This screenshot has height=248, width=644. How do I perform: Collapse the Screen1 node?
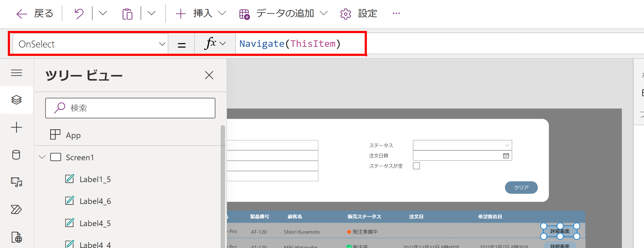point(42,157)
